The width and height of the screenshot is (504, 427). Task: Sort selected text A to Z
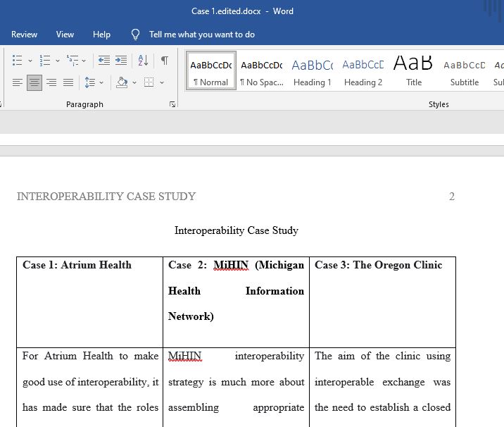pos(143,60)
